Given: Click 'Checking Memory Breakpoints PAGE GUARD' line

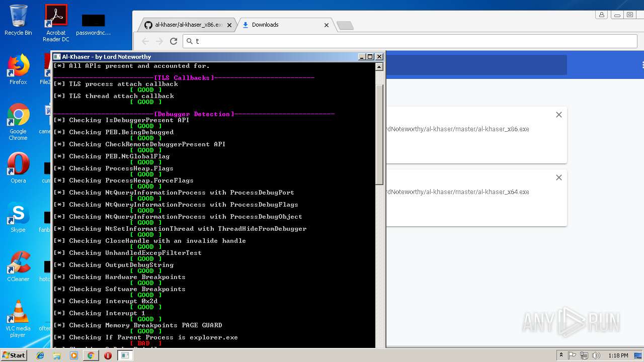Looking at the screenshot, I should (x=137, y=325).
